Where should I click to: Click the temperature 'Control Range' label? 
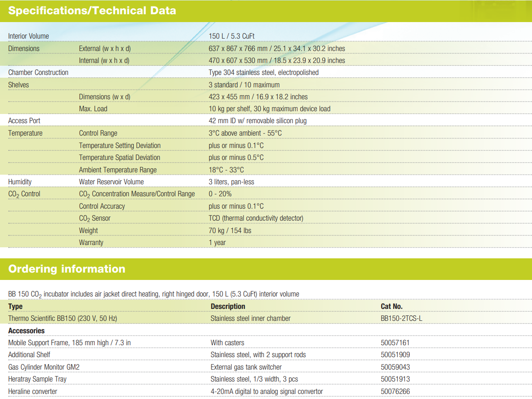click(98, 133)
